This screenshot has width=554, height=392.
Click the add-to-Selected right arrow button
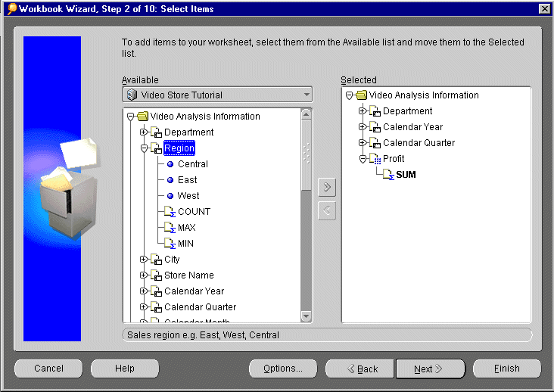[327, 188]
